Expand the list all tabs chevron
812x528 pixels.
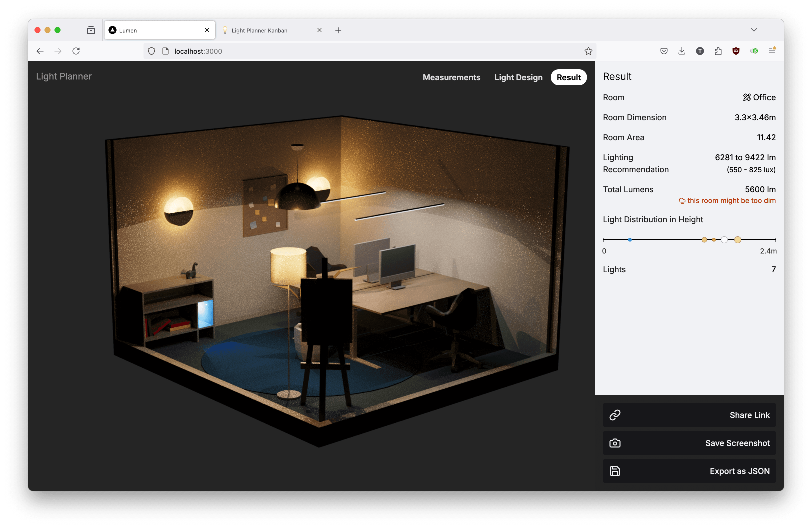[754, 30]
